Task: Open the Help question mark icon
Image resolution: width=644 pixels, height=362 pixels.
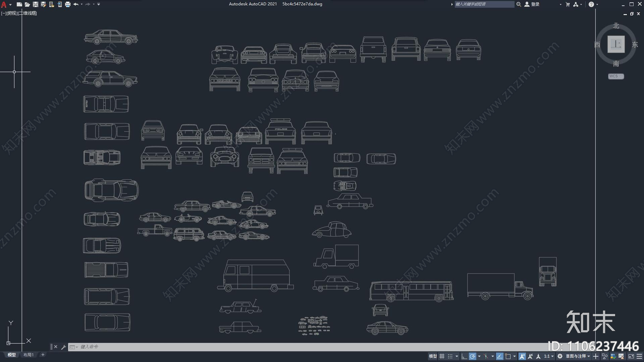Action: [591, 4]
